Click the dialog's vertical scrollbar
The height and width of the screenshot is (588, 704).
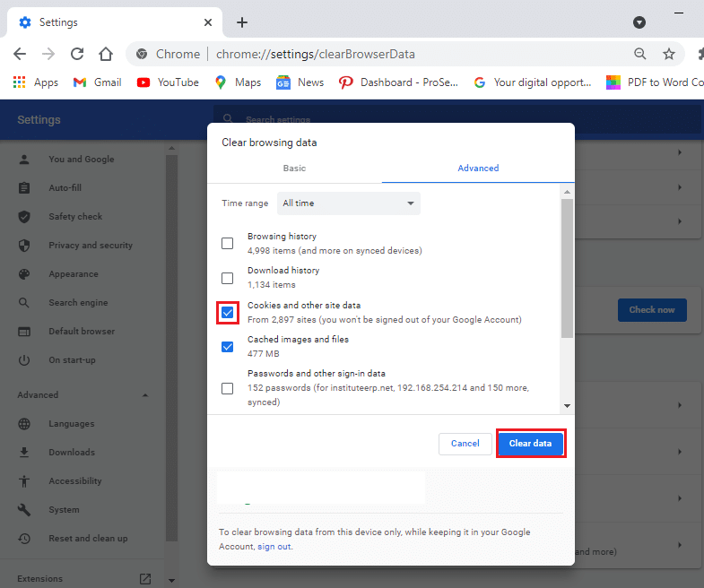567,269
